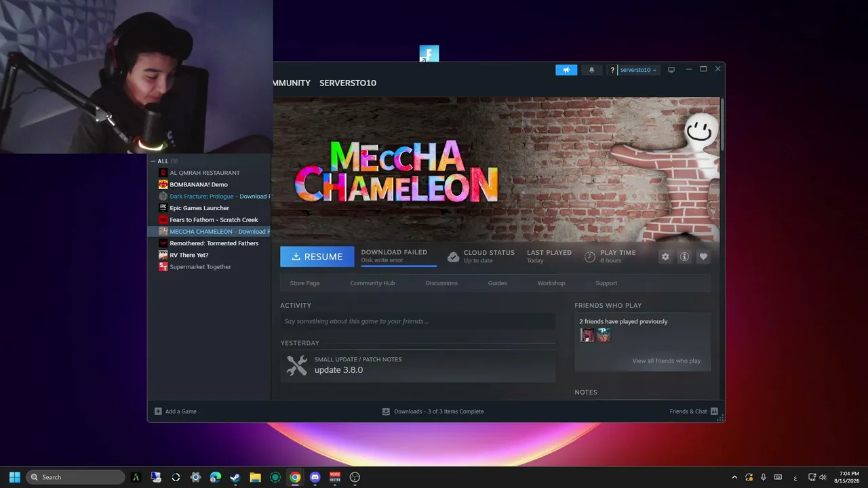Click the wrench icon beside update 3.8.0
The height and width of the screenshot is (488, 868).
(297, 365)
